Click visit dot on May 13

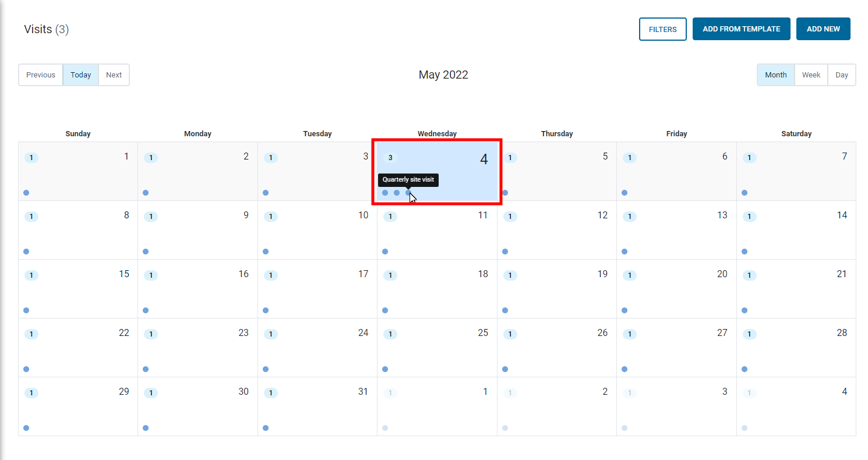pyautogui.click(x=624, y=252)
